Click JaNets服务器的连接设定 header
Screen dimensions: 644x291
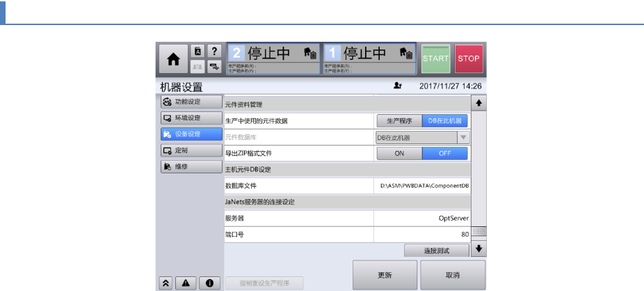(347, 202)
